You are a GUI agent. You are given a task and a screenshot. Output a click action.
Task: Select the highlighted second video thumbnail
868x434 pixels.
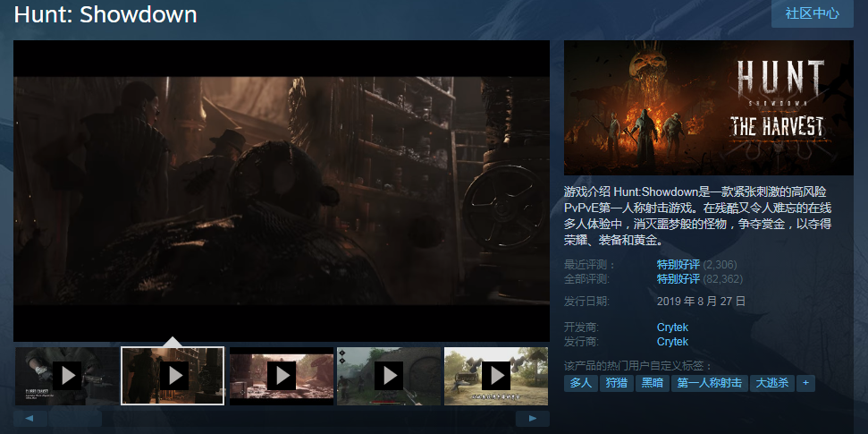pos(173,376)
